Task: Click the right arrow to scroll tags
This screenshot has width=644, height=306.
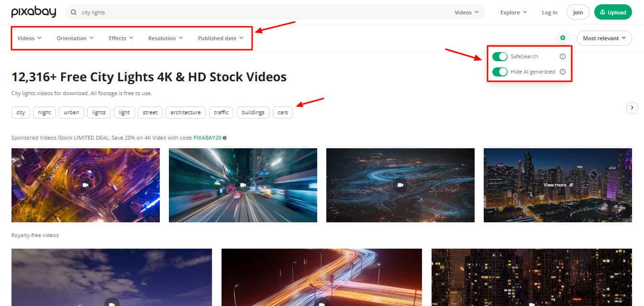Action: (x=632, y=108)
